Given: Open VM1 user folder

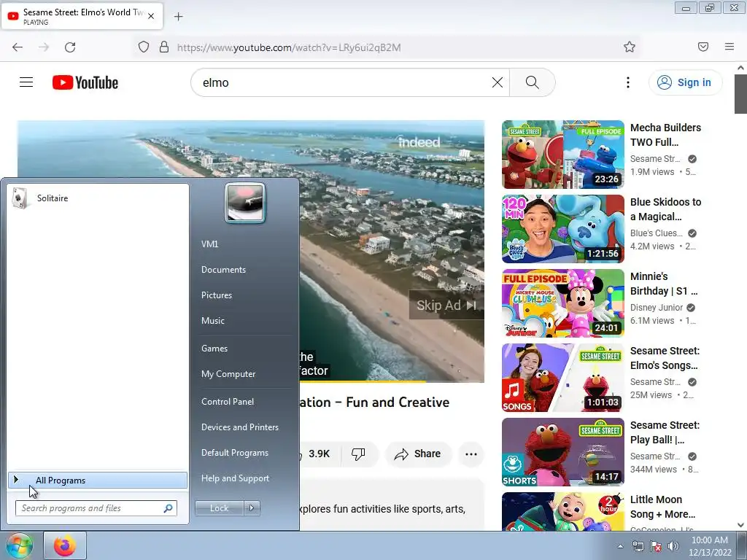Looking at the screenshot, I should 209,244.
